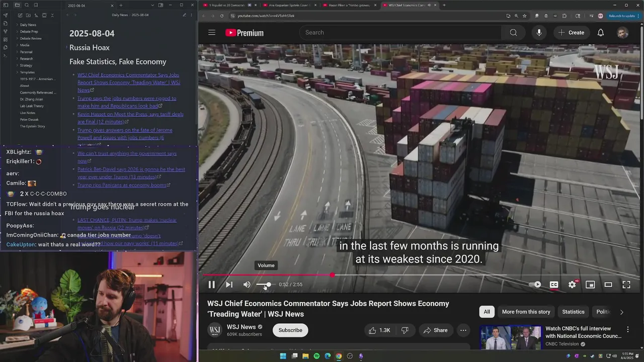Create a new note in Obsidian
Image resolution: width=644 pixels, height=362 pixels.
(20, 16)
